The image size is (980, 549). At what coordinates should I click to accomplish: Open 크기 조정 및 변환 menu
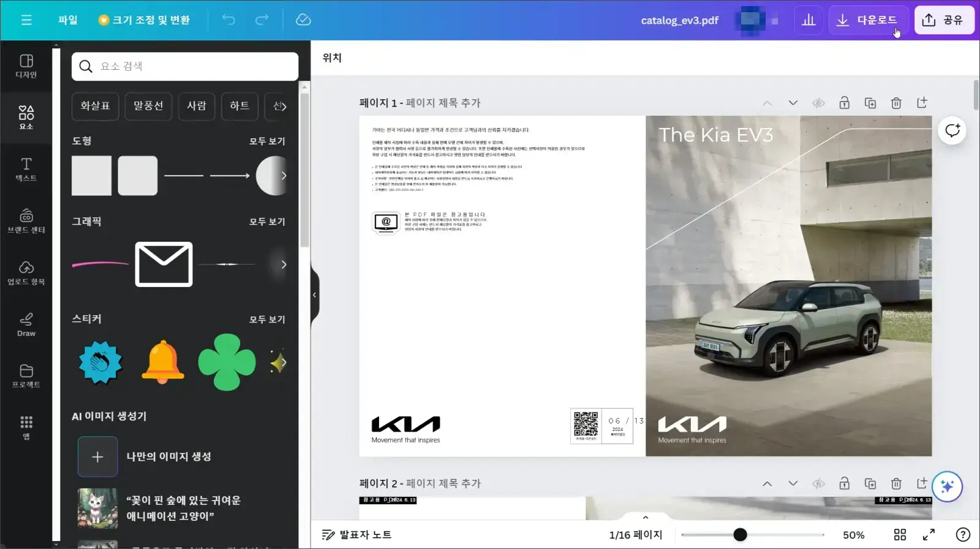click(x=145, y=20)
